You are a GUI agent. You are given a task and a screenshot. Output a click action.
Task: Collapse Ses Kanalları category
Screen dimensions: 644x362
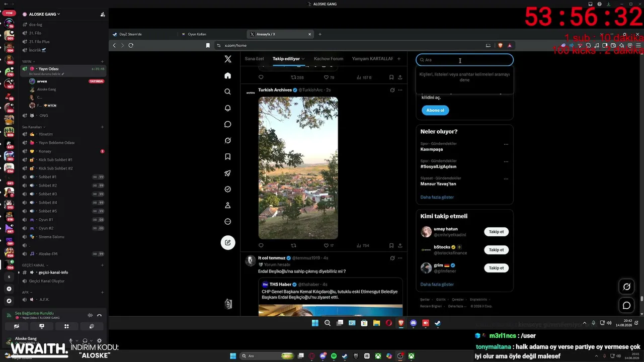33,127
